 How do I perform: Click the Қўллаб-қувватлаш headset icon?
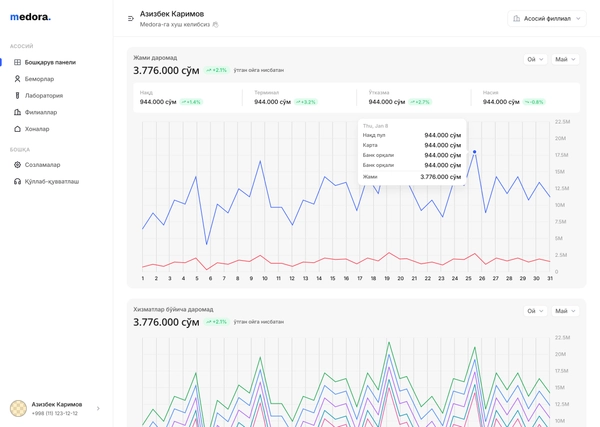coord(17,181)
